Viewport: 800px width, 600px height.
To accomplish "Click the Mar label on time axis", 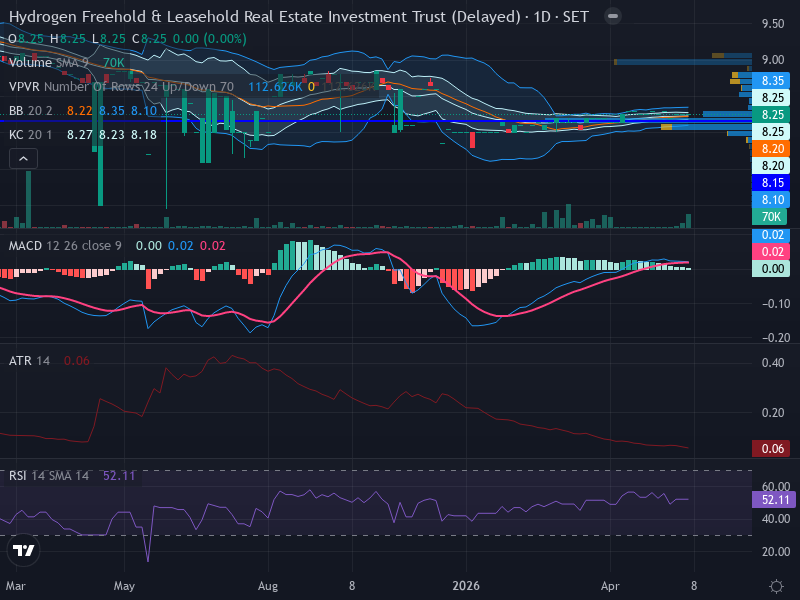I will 15,586.
